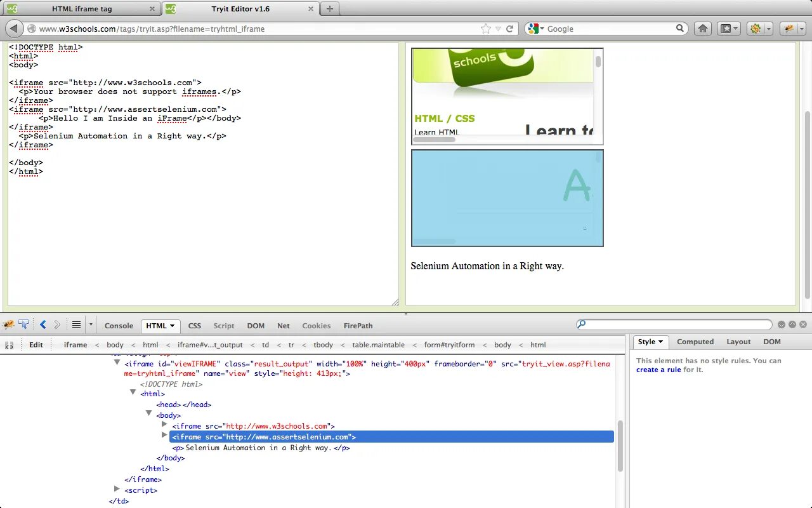The height and width of the screenshot is (508, 812).
Task: Click the site identity globe icon
Action: tap(32, 29)
